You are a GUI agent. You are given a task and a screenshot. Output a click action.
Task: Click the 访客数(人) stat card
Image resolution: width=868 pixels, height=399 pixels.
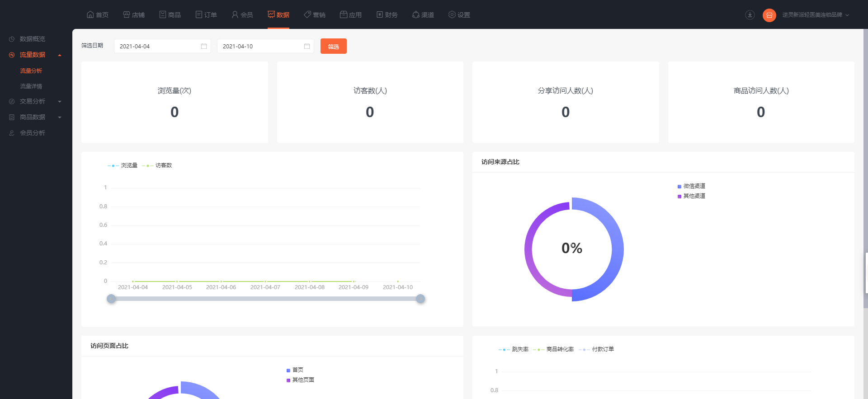[x=370, y=102]
